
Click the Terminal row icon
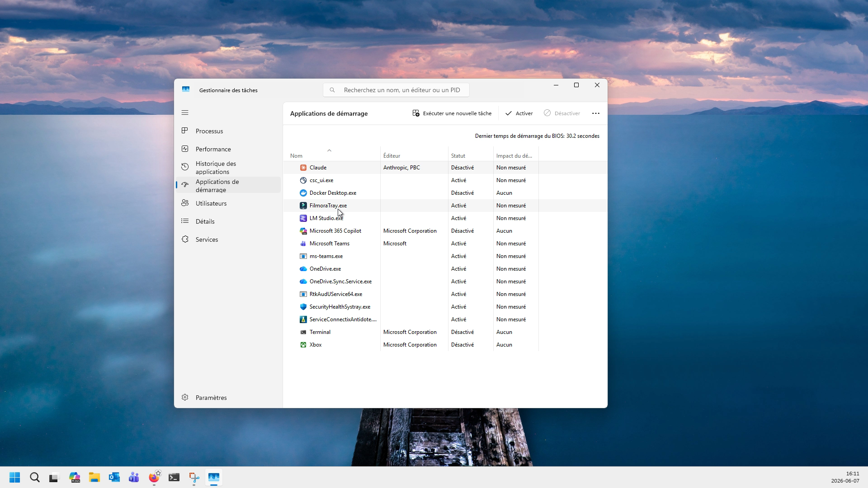tap(303, 332)
